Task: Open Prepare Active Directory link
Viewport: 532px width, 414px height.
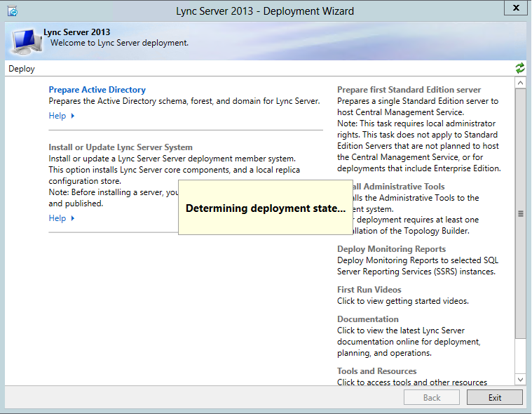Action: tap(97, 90)
